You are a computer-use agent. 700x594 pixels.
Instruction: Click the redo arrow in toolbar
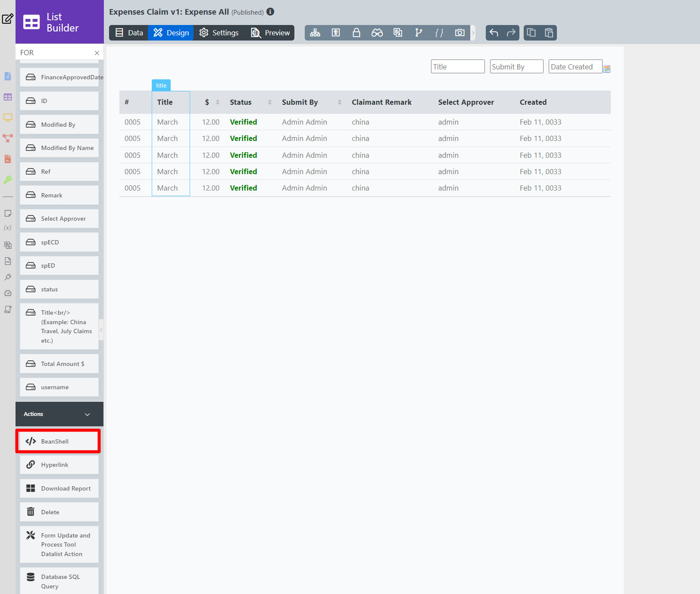(x=511, y=33)
